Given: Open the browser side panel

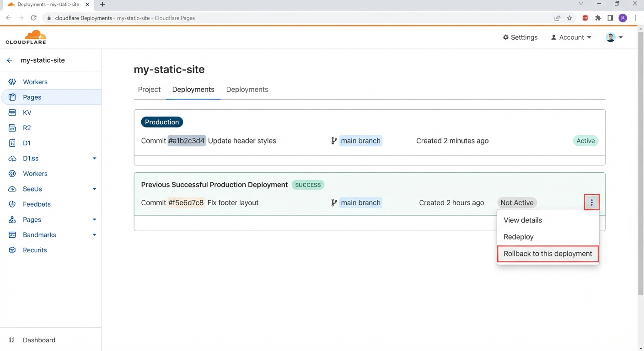Looking at the screenshot, I should 610,18.
